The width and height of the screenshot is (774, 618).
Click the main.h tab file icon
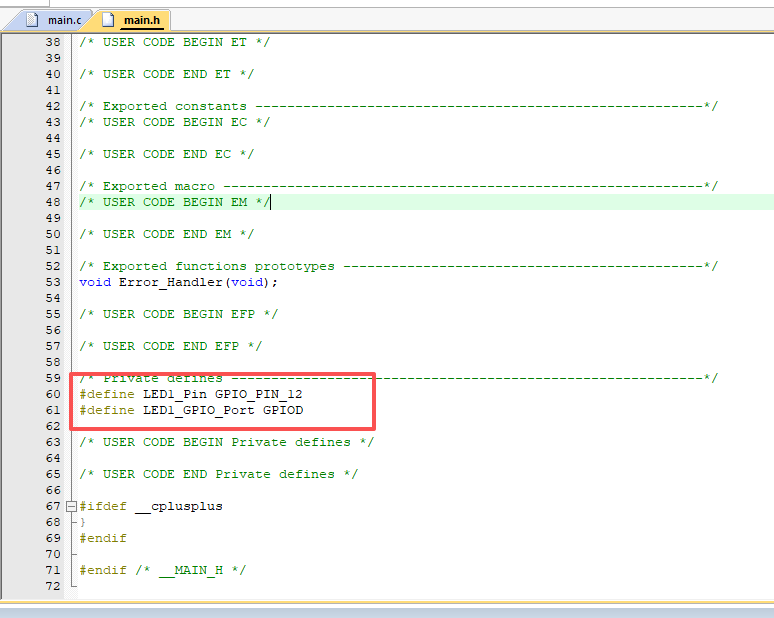coord(108,19)
